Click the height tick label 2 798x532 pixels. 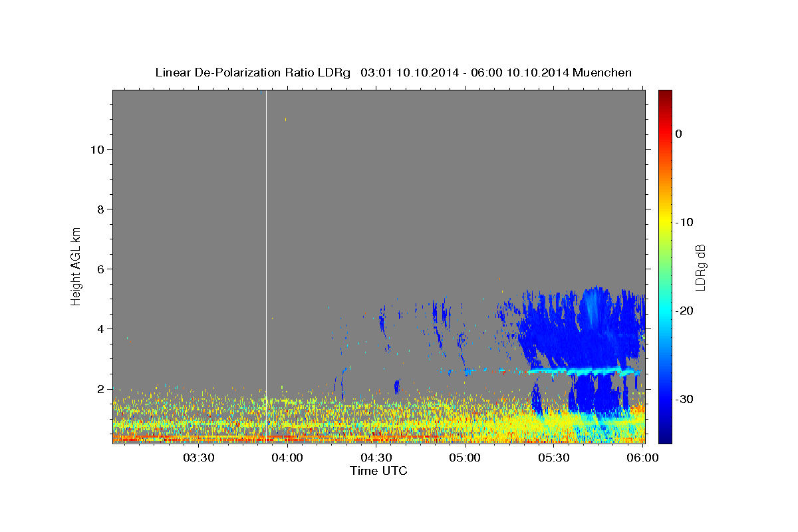(100, 388)
